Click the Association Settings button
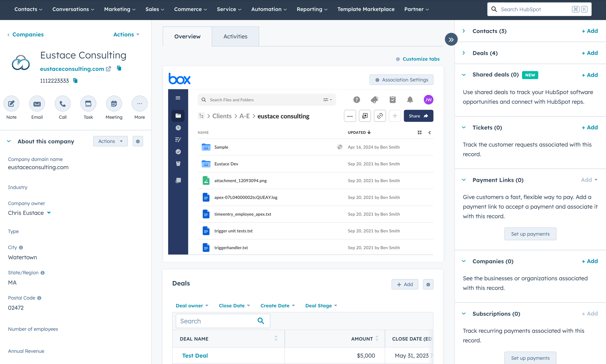This screenshot has width=606, height=364. point(401,80)
